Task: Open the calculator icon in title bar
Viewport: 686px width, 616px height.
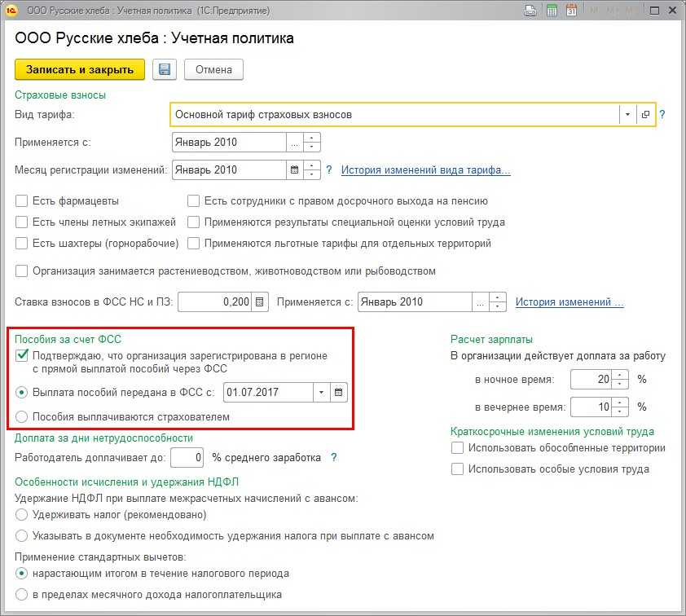Action: tap(552, 11)
